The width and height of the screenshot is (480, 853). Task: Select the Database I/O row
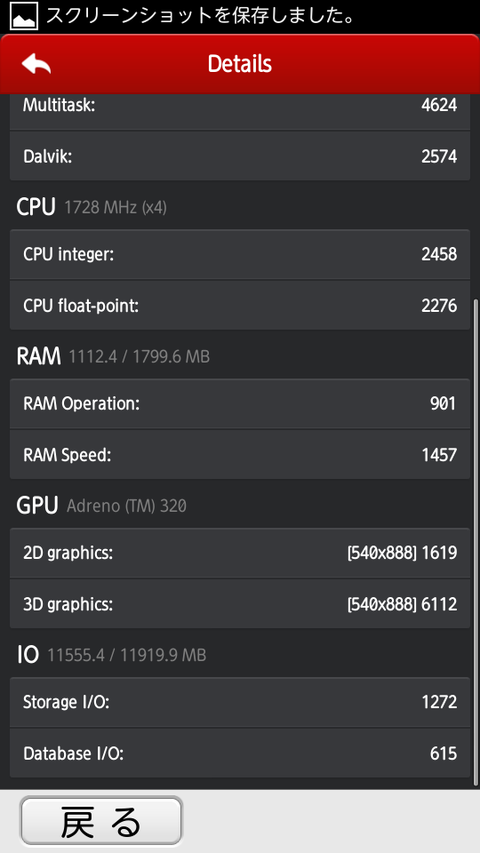(x=240, y=753)
